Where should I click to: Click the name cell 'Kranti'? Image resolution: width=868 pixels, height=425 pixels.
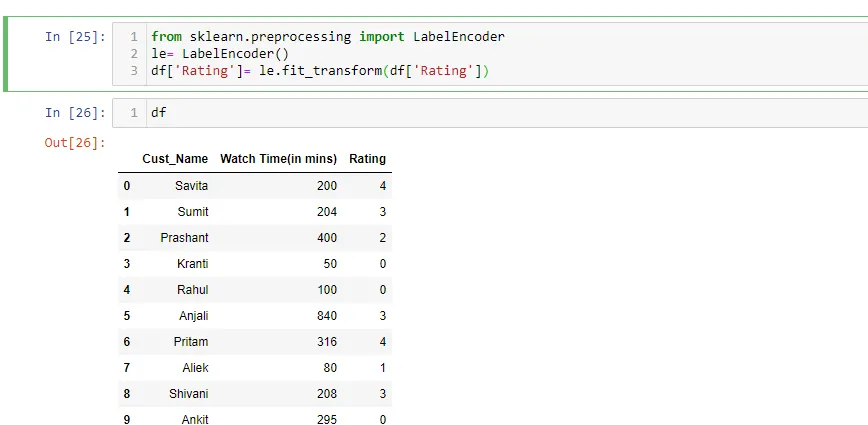point(193,263)
